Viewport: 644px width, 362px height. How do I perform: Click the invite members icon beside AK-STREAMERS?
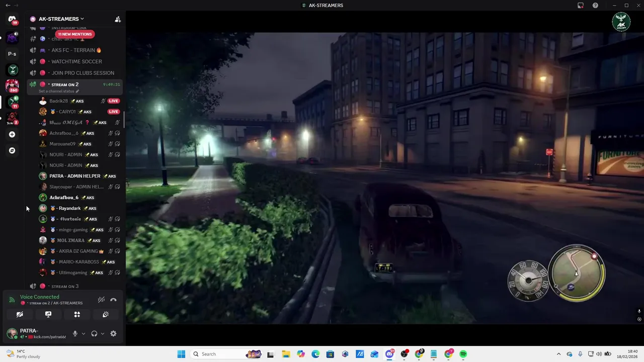[x=118, y=19]
